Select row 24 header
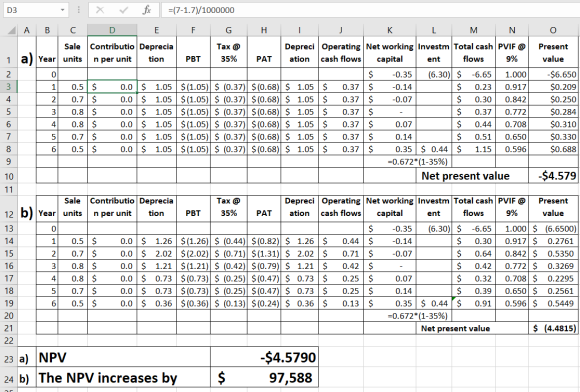Image resolution: width=580 pixels, height=392 pixels. [x=9, y=378]
